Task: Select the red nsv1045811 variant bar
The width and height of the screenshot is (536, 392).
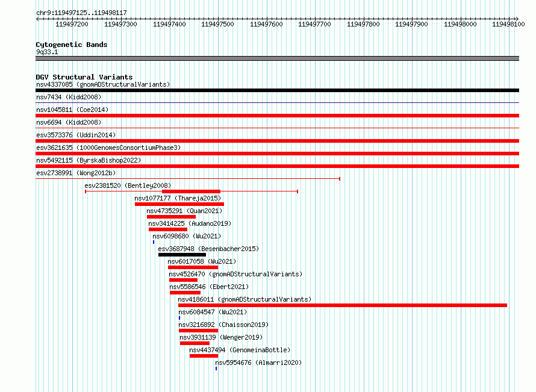Action: [x=277, y=116]
